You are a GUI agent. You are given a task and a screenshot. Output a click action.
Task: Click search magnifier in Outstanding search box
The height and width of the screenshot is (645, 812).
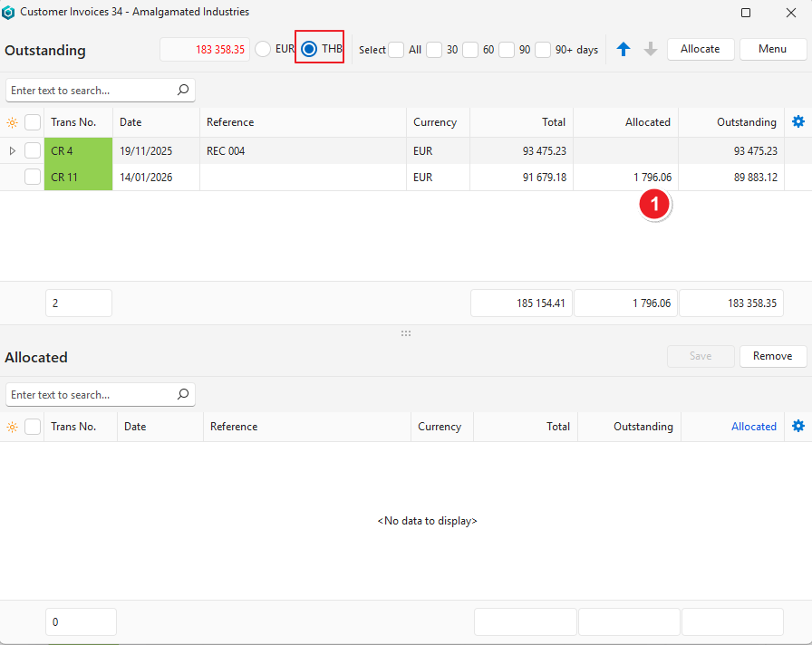[x=182, y=91]
